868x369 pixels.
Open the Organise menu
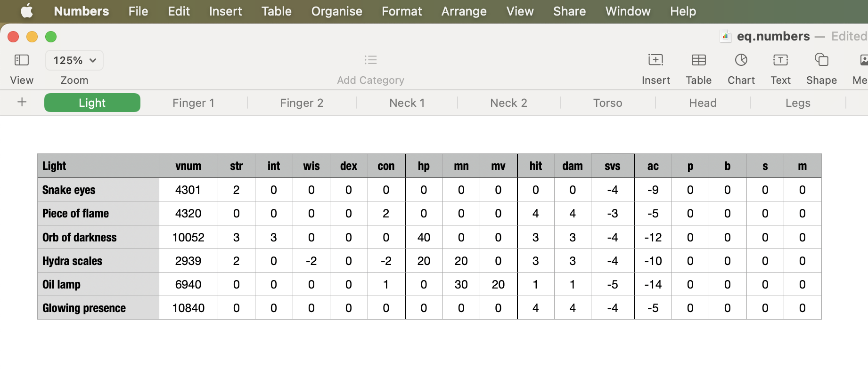click(336, 11)
